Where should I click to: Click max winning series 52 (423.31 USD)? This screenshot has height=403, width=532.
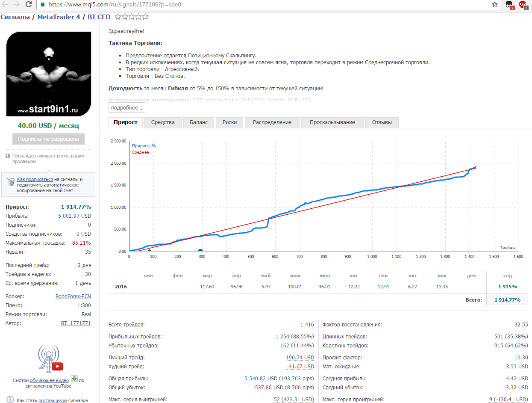pos(294,400)
